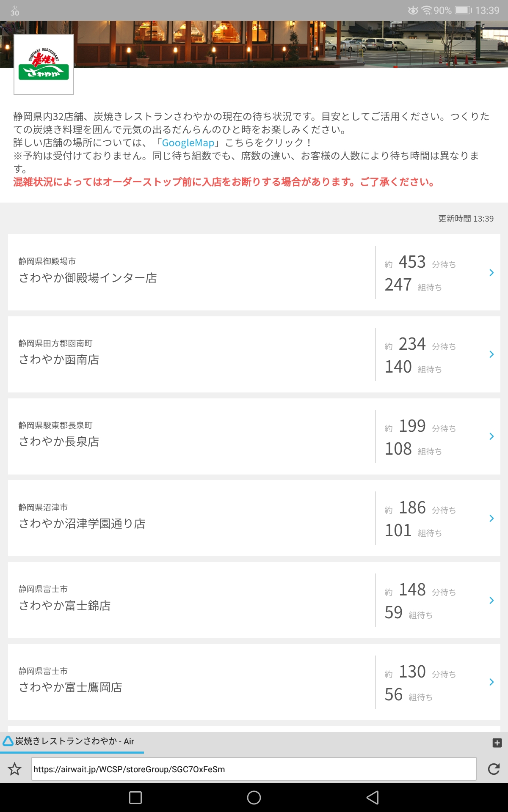Select the さわやか長泉店 store name
The image size is (508, 812).
pyautogui.click(x=59, y=442)
